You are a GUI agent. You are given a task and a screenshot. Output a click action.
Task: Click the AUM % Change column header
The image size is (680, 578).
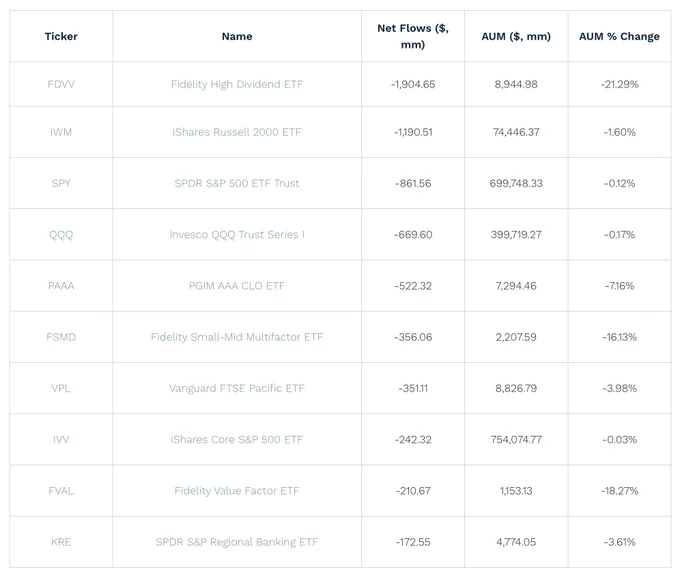(619, 36)
